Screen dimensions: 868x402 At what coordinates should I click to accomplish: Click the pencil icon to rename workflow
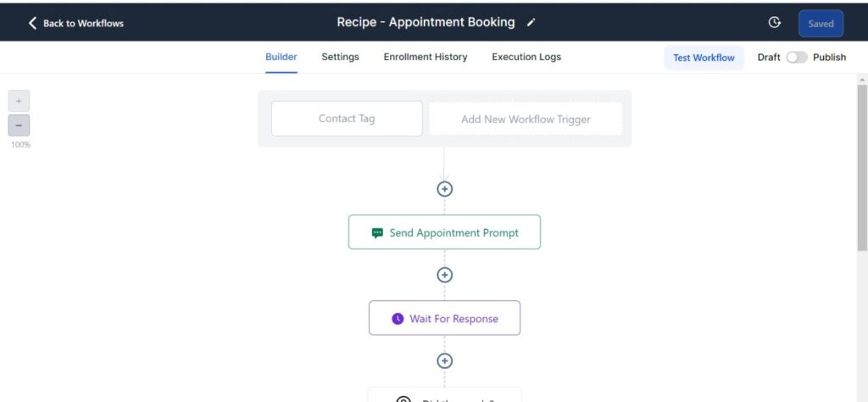(531, 23)
